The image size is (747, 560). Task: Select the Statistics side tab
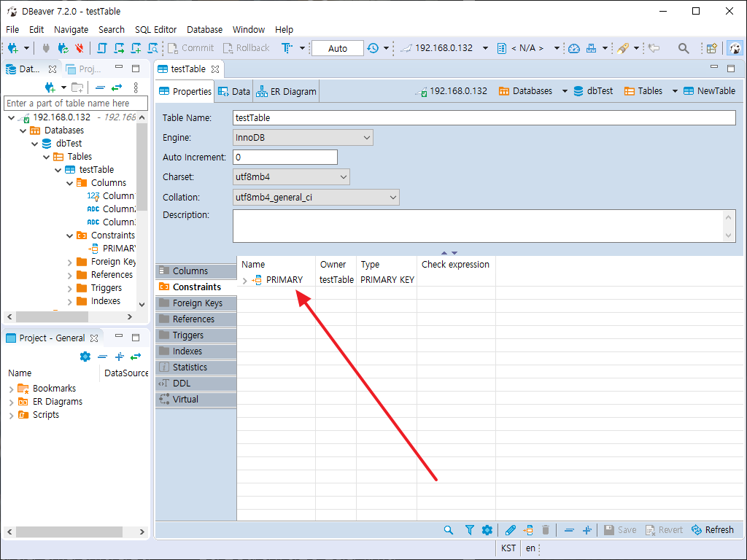196,367
